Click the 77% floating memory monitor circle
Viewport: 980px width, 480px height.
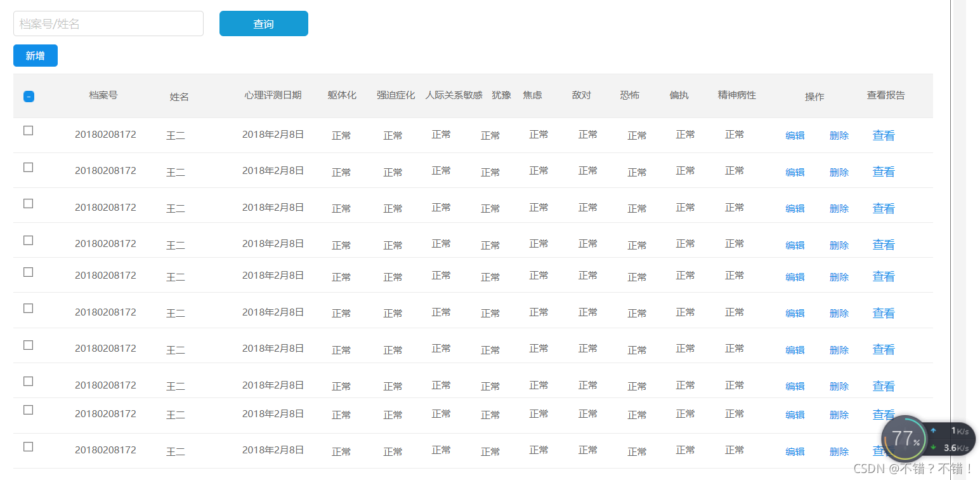[906, 438]
